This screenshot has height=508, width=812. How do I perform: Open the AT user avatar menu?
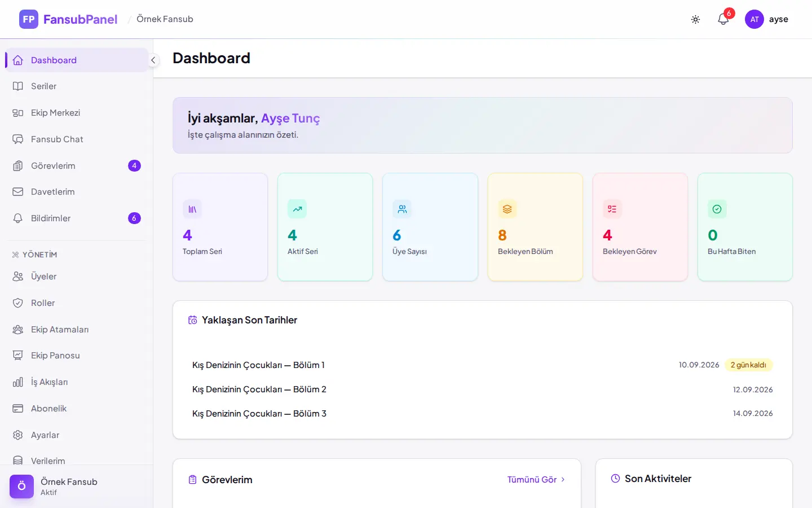click(x=754, y=19)
